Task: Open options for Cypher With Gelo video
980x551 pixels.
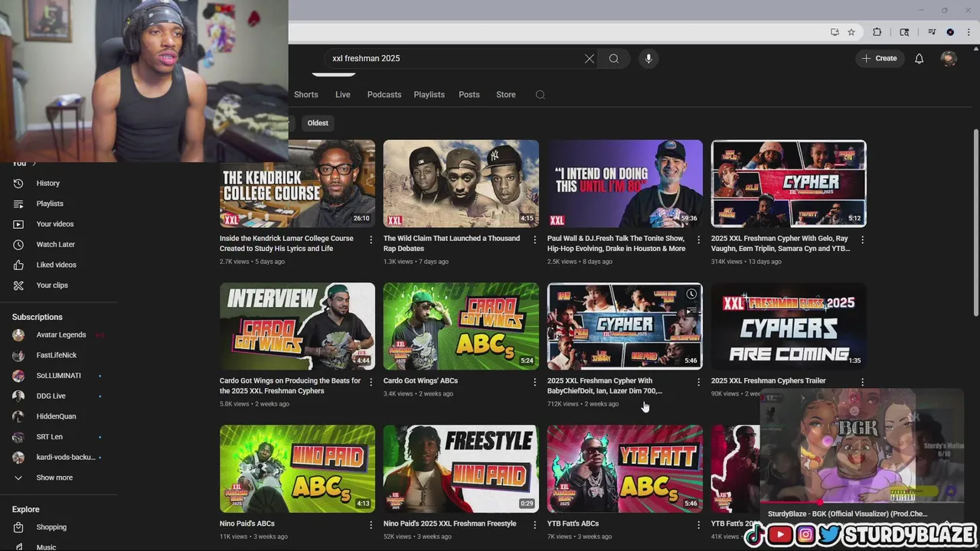Action: click(862, 240)
